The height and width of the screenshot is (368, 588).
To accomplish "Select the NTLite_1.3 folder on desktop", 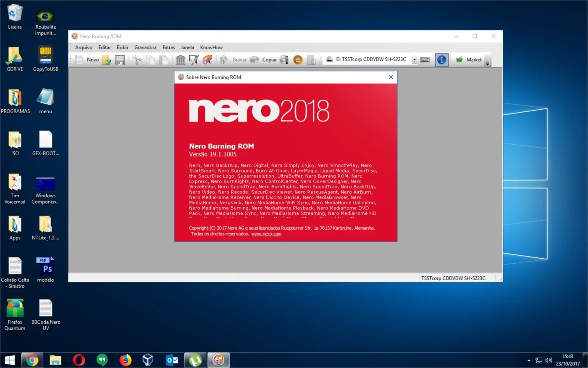I will click(45, 228).
